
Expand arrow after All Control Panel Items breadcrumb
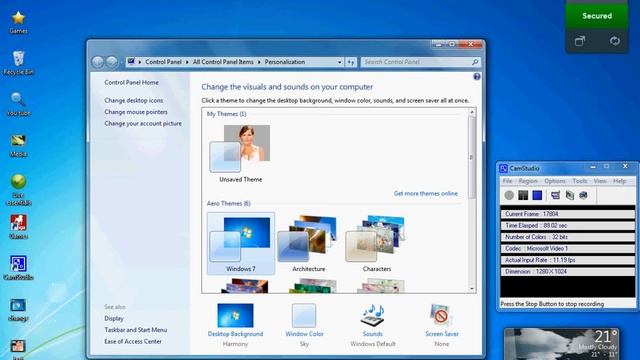[x=259, y=62]
